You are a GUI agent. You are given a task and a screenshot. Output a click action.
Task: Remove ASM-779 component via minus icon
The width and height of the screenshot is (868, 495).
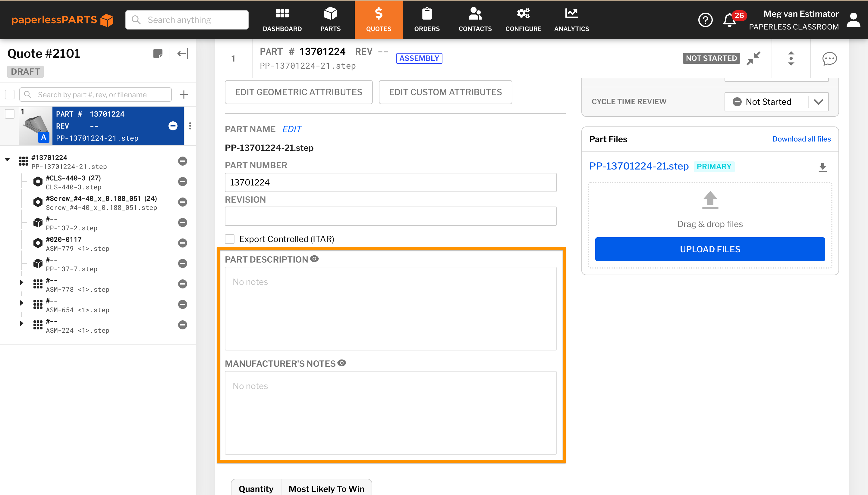(183, 243)
